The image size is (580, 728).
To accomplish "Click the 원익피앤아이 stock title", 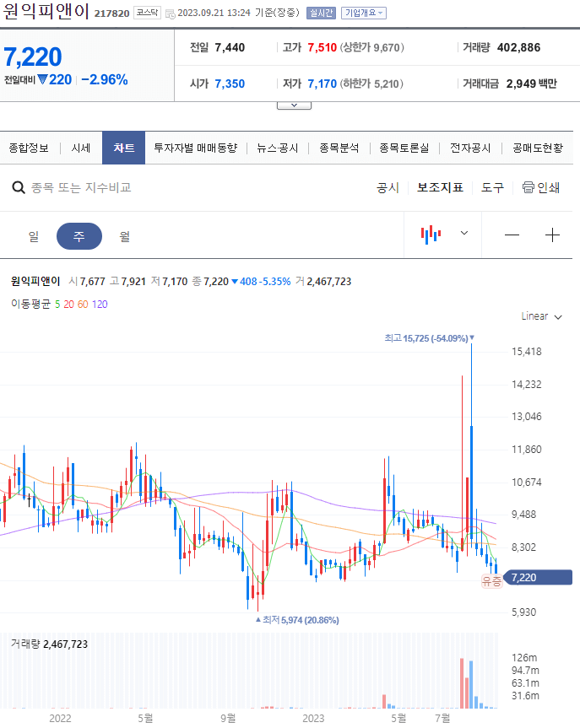I will (46, 11).
